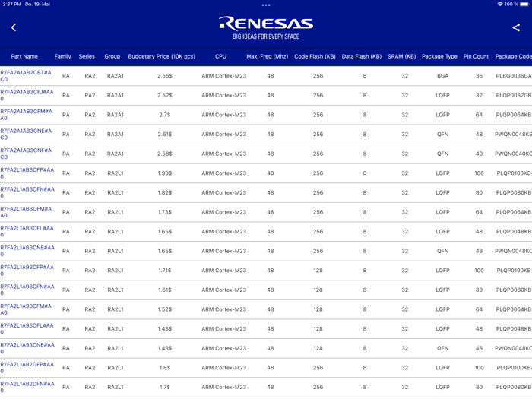Click the SRAM (KB) column header
The width and height of the screenshot is (532, 399).
pyautogui.click(x=402, y=56)
